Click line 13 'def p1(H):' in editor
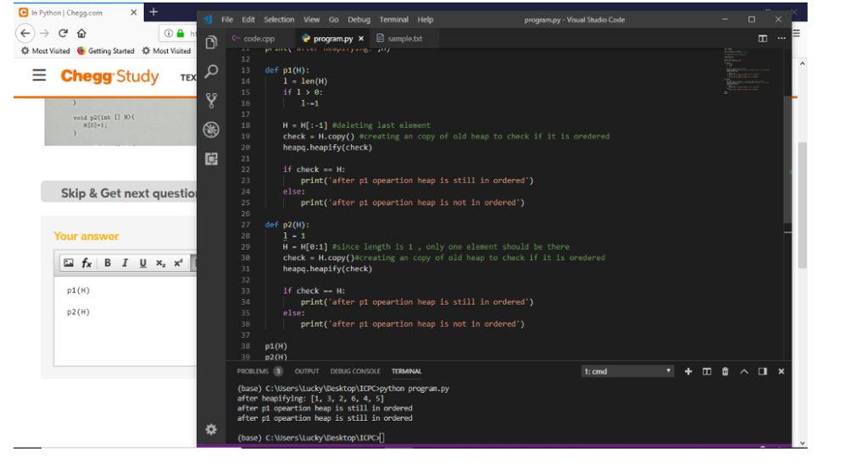The image size is (868, 470). (x=287, y=70)
